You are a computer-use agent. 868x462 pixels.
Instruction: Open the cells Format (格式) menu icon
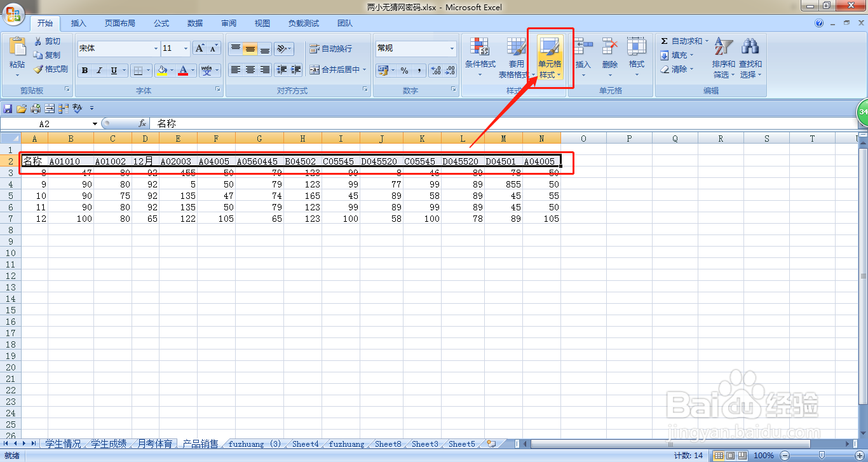pyautogui.click(x=637, y=46)
